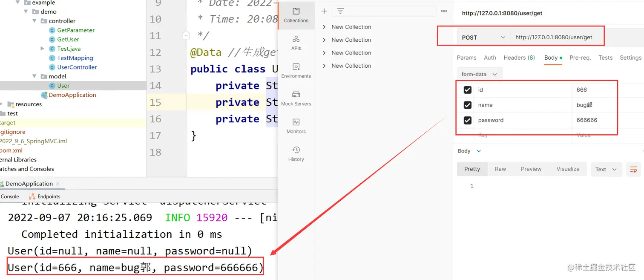Open the Console tab in run window
The height and width of the screenshot is (280, 644).
click(x=10, y=196)
